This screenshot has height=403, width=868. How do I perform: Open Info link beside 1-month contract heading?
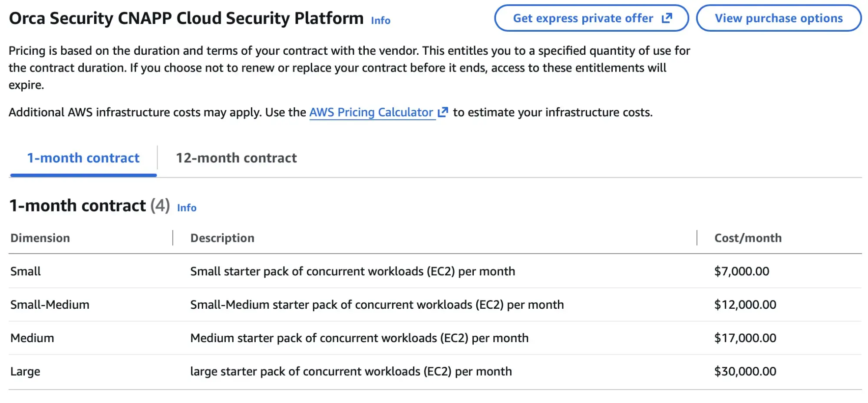point(187,208)
